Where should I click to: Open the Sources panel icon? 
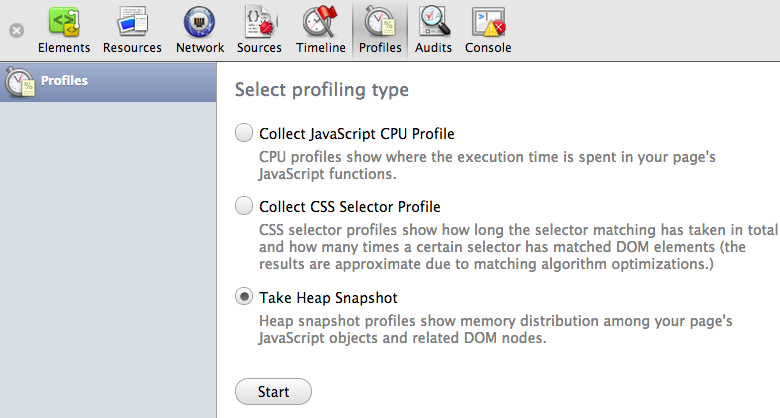point(260,22)
